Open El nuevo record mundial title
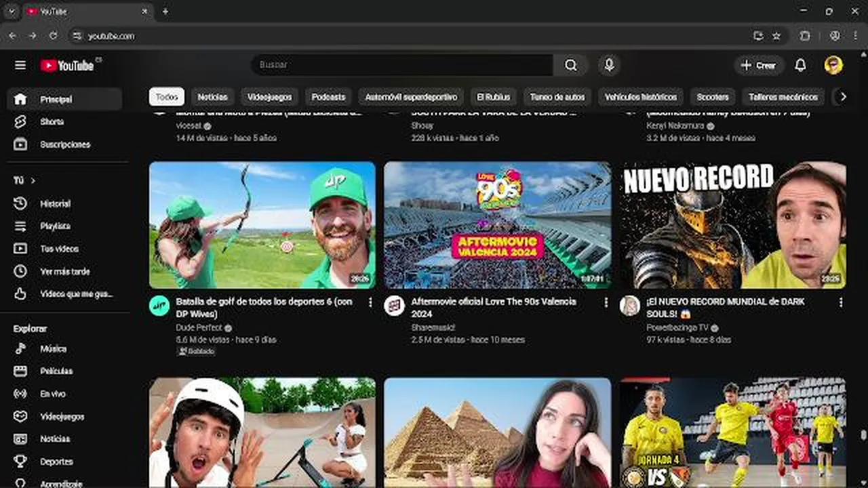 coord(725,308)
